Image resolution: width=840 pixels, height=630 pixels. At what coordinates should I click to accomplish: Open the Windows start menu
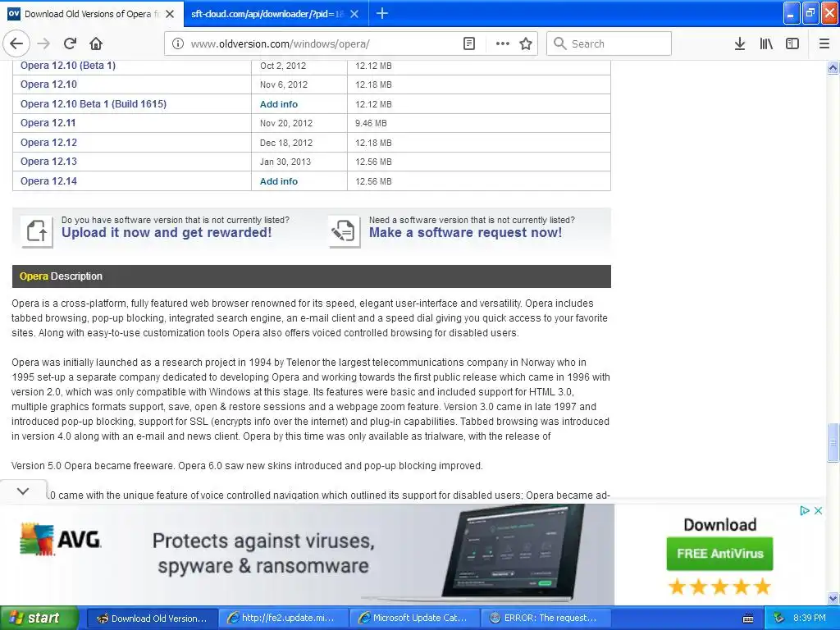pos(39,618)
